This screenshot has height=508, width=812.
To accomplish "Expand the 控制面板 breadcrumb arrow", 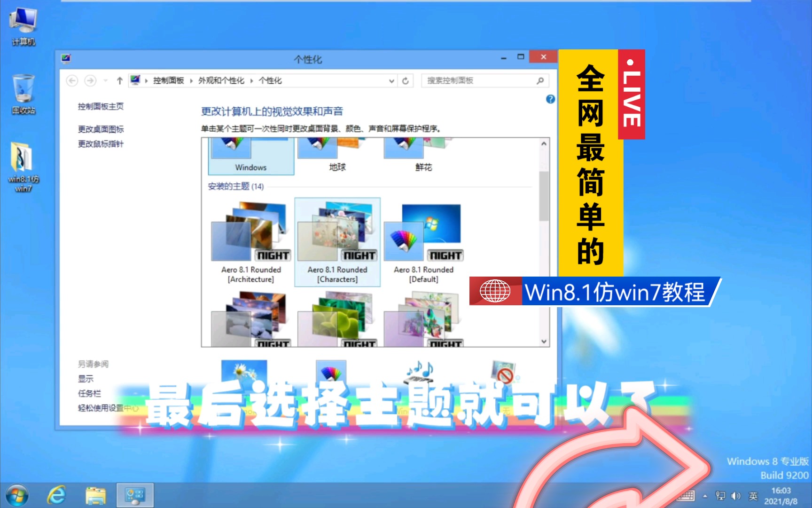I will coord(191,81).
